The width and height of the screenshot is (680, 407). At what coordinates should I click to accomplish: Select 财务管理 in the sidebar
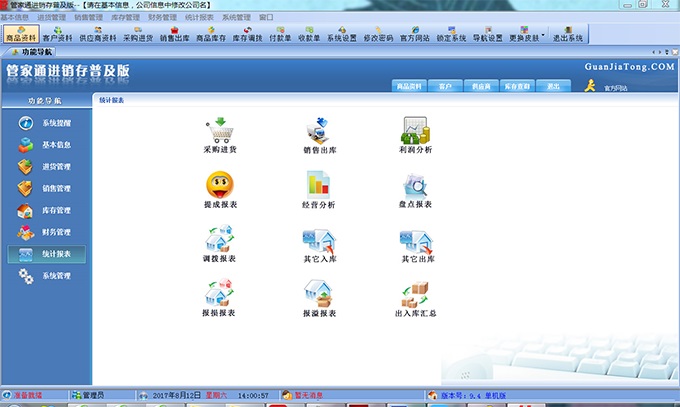[46, 232]
